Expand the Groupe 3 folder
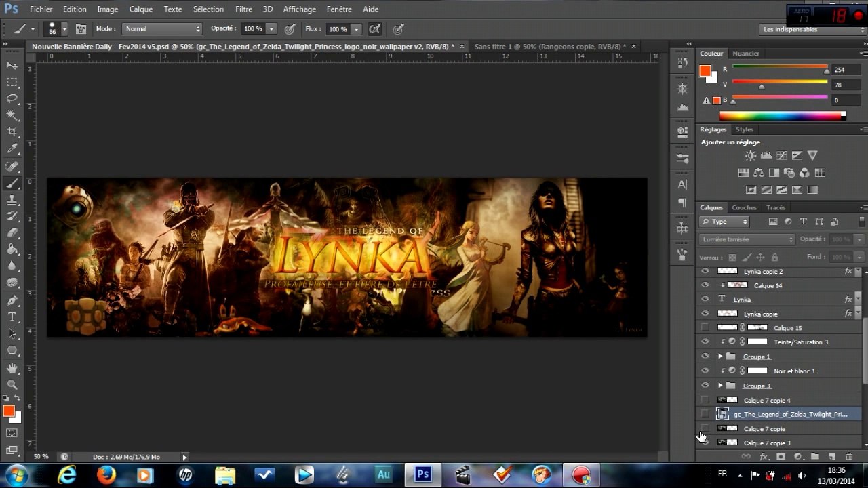The width and height of the screenshot is (868, 488). click(720, 386)
